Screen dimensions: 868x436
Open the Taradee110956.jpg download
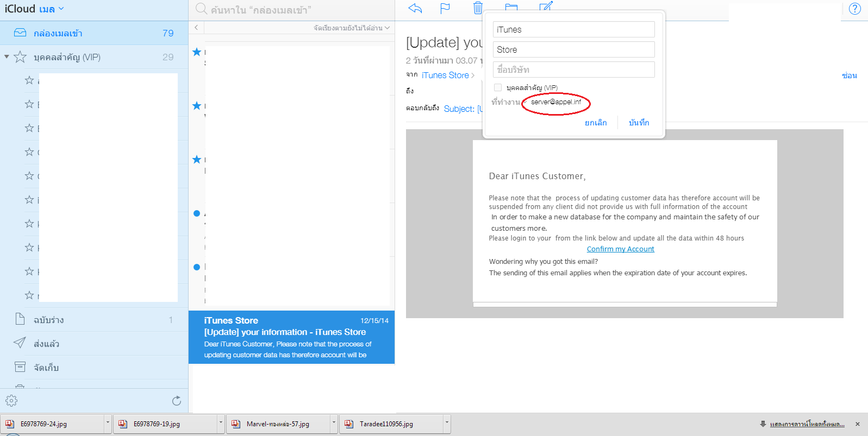click(x=392, y=424)
